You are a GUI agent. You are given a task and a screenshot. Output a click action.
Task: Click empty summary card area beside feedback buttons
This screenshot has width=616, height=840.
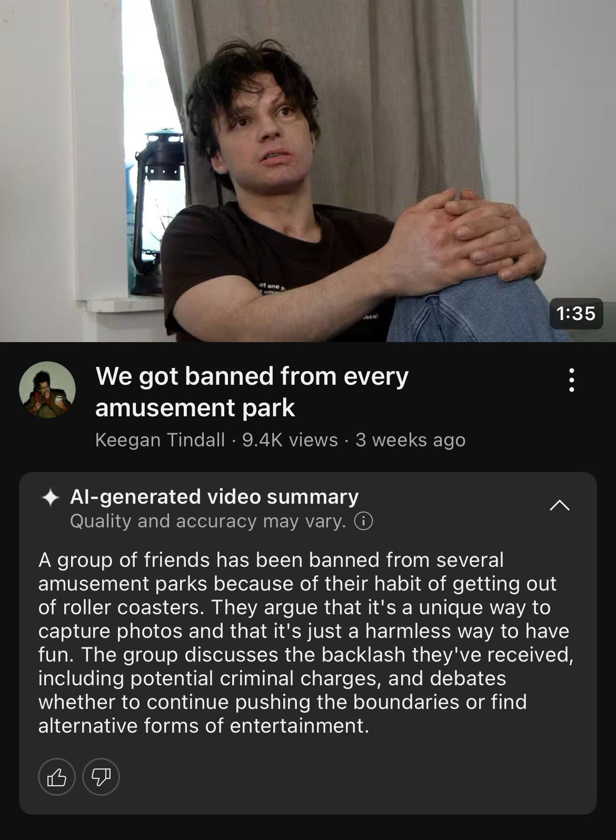tap(358, 776)
